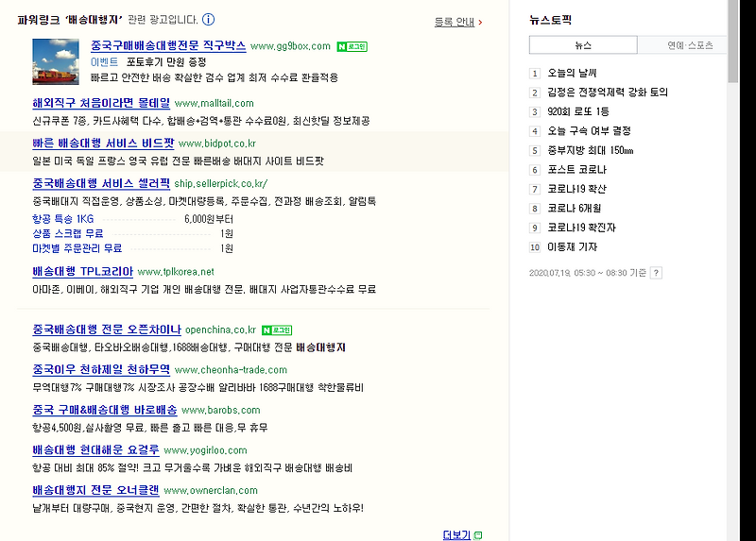The image size is (756, 541).
Task: Click the www.barobs.com URL
Action: [221, 411]
